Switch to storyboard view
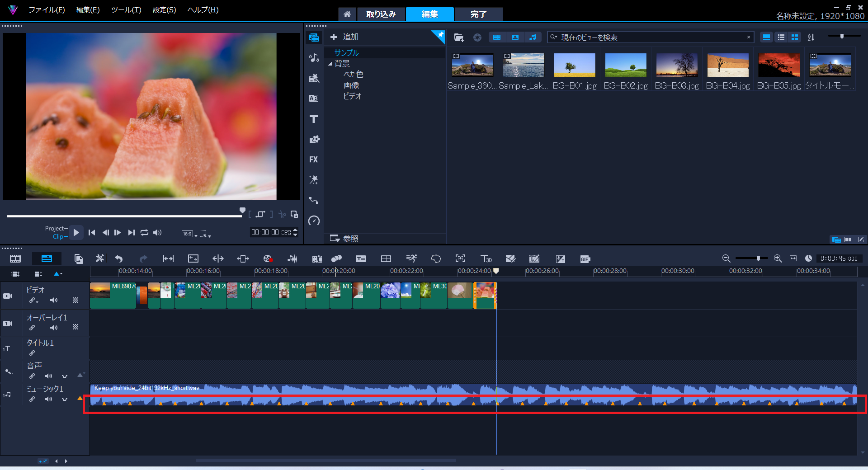This screenshot has width=868, height=470. [x=15, y=258]
